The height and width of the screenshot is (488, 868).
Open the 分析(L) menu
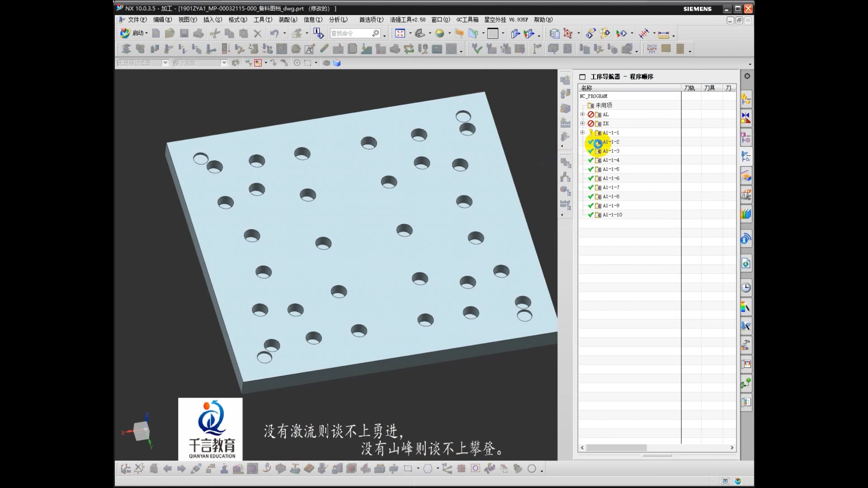tap(338, 20)
